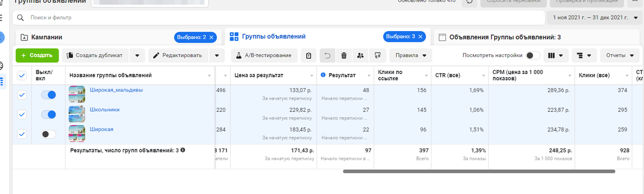Image resolution: width=644 pixels, height=194 pixels.
Task: Click the audience people icon in toolbar
Action: [x=361, y=55]
